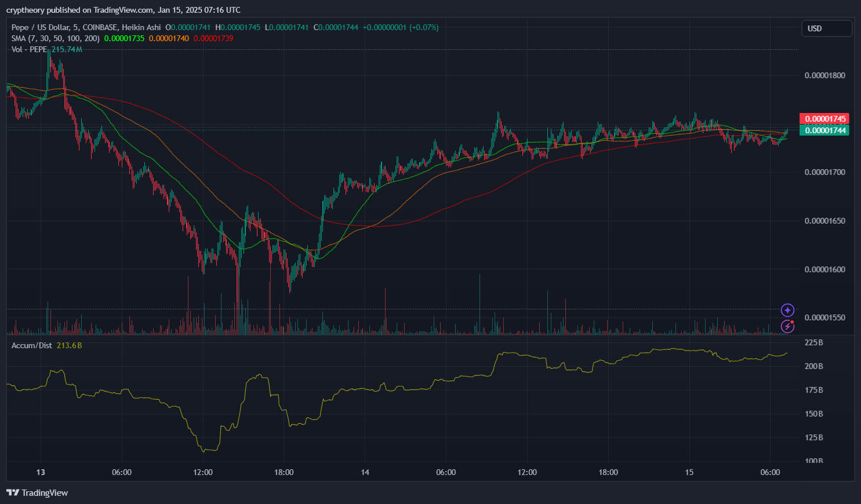This screenshot has height=504, width=861.
Task: Select the Pepe / US Dollar symbol title
Action: pyautogui.click(x=86, y=27)
